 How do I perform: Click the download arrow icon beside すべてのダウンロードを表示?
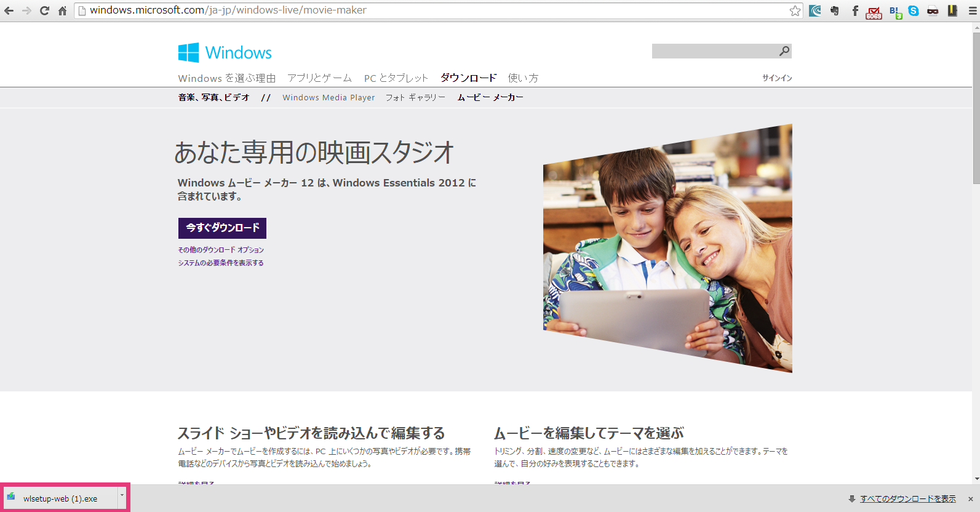[x=852, y=499]
